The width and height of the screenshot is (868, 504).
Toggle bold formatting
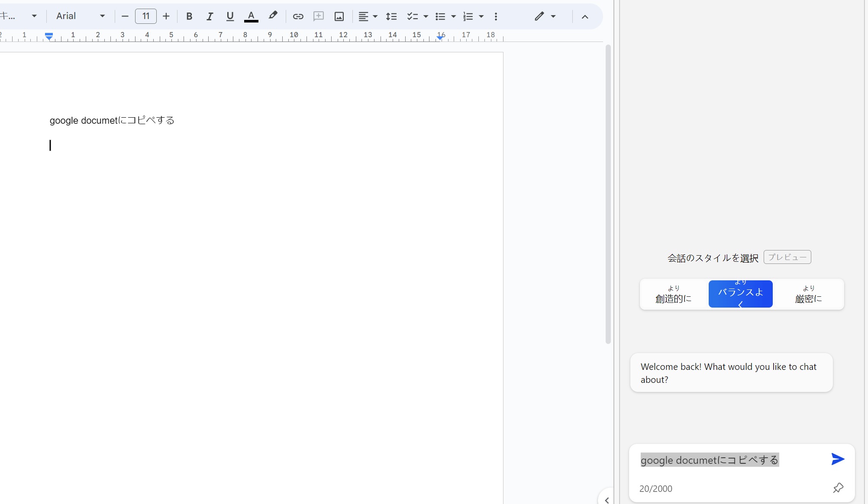tap(189, 16)
